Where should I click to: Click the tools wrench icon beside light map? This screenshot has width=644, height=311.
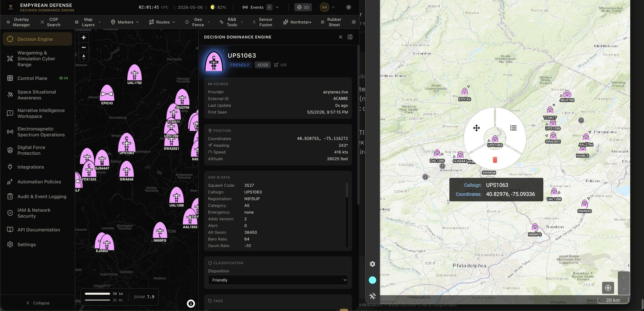coord(372,296)
